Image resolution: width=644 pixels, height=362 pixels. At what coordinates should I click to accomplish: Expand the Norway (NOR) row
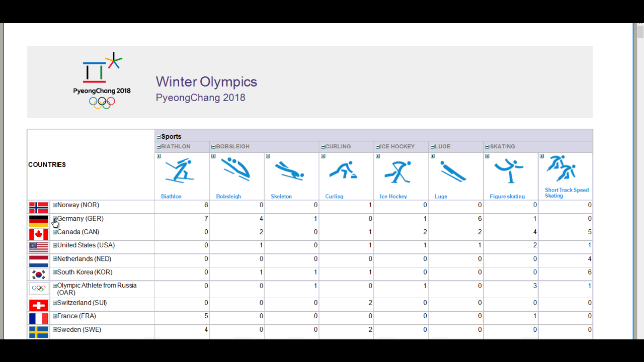[x=55, y=205]
